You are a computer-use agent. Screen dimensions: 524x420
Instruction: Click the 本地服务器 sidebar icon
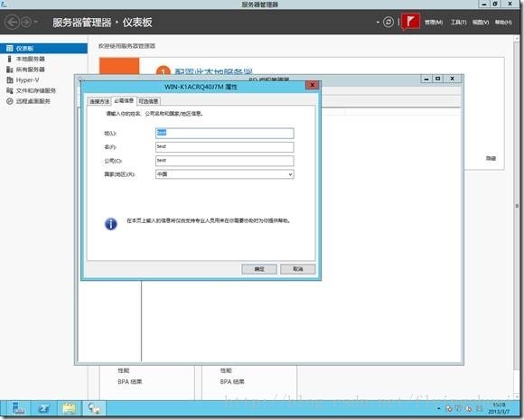[x=10, y=59]
